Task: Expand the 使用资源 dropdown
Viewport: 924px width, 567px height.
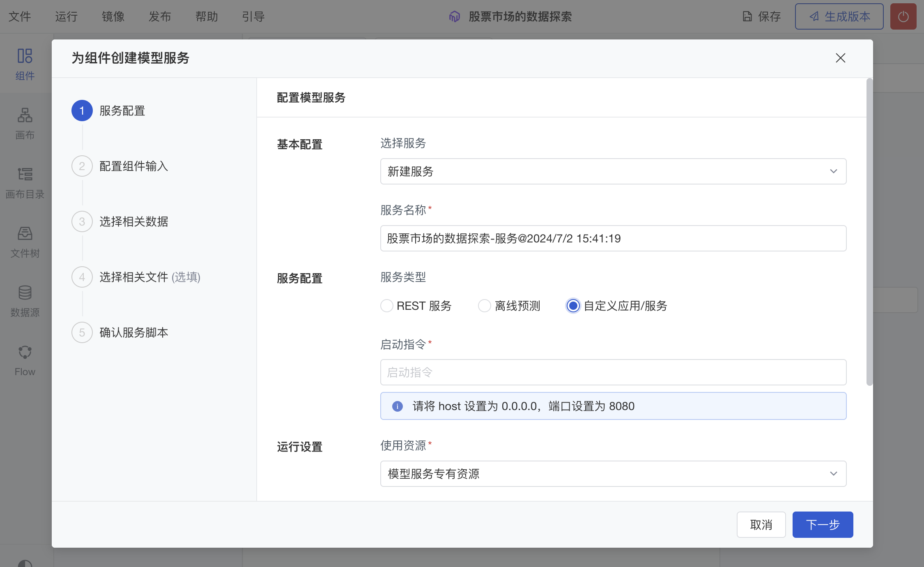Action: [613, 474]
